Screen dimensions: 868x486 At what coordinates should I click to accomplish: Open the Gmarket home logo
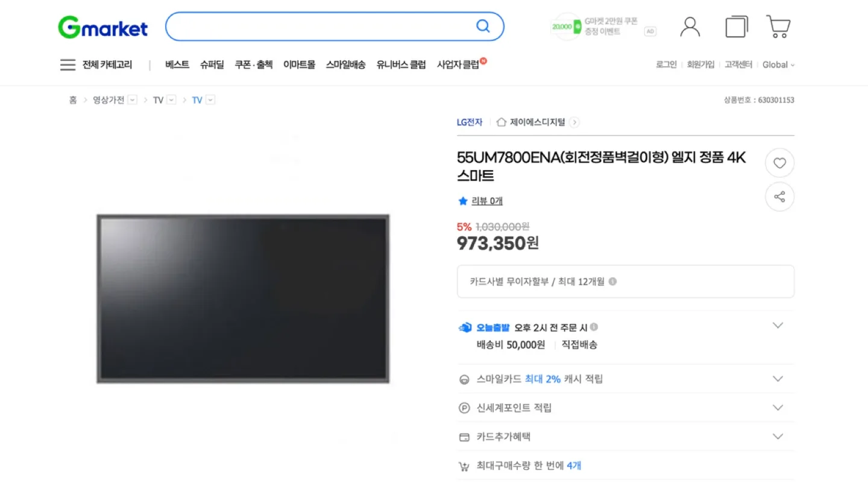(103, 28)
